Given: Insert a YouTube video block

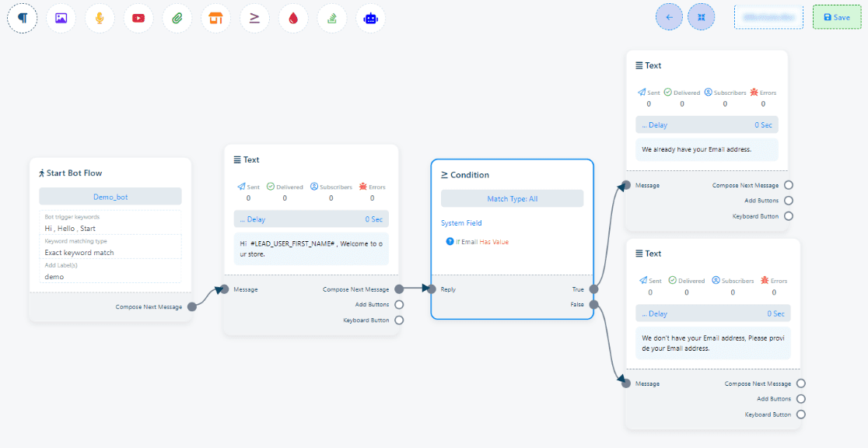Looking at the screenshot, I should tap(138, 18).
